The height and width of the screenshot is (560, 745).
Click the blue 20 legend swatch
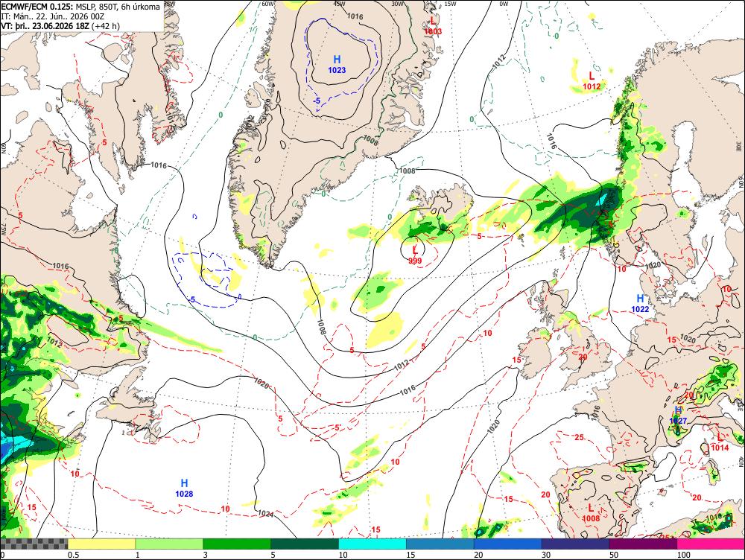[508, 544]
